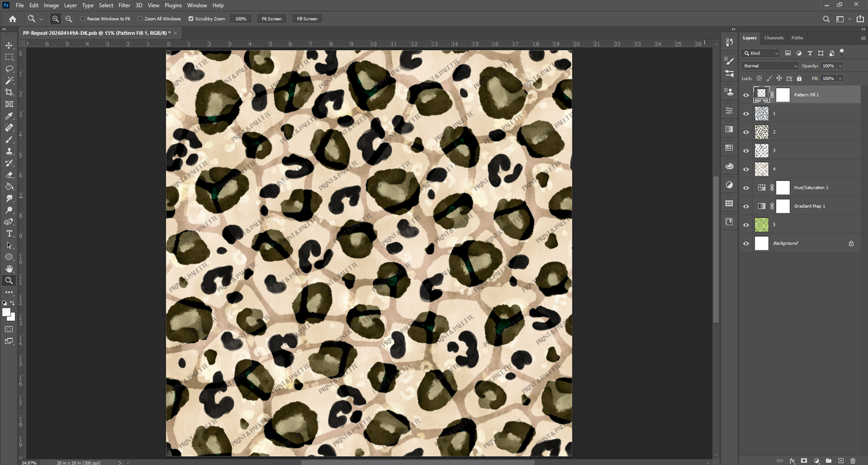Select the Smudge tool
This screenshot has width=868, height=465.
click(9, 198)
